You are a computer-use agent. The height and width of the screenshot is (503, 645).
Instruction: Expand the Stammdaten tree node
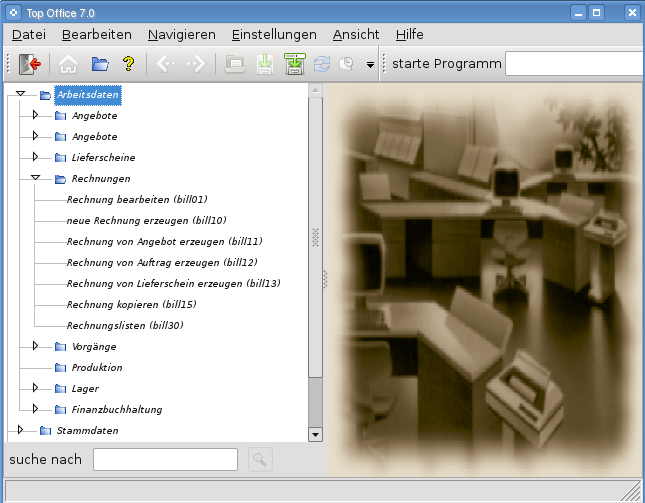click(20, 430)
